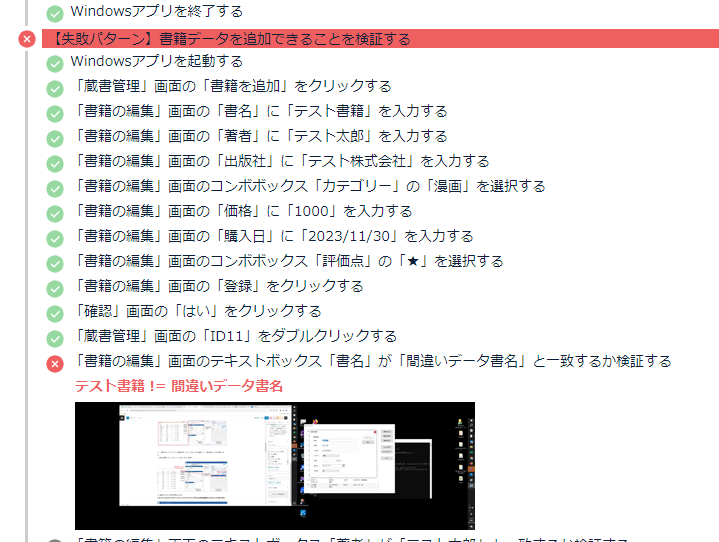Select the 「登録」をクリックする step text
Screen dimensions: 719x542
coord(219,286)
